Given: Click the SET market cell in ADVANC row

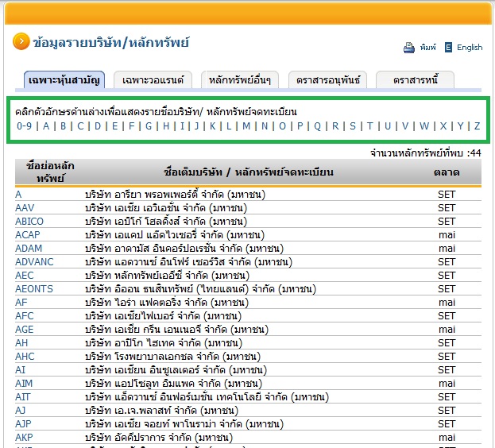Looking at the screenshot, I should pos(447,262).
